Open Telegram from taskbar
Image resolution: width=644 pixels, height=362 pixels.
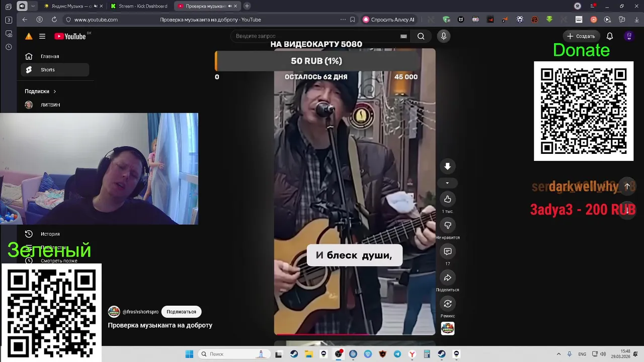397,354
